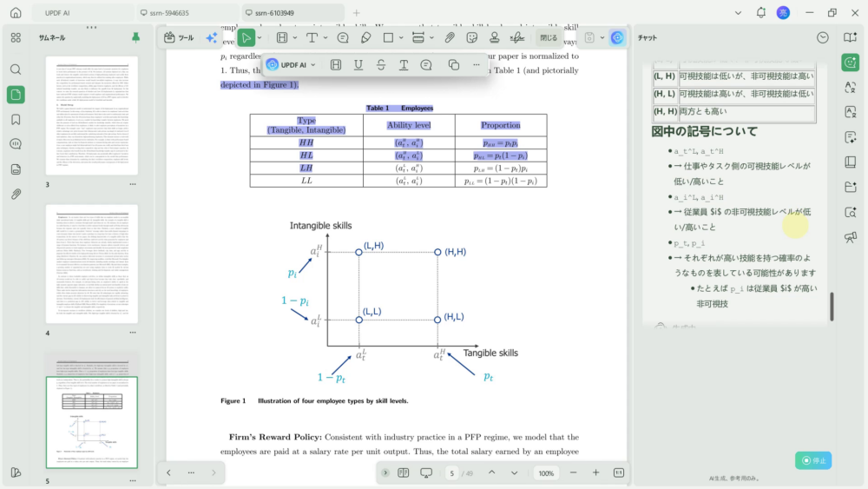Select the cursor selection tool
The width and height of the screenshot is (868, 489).
click(246, 37)
